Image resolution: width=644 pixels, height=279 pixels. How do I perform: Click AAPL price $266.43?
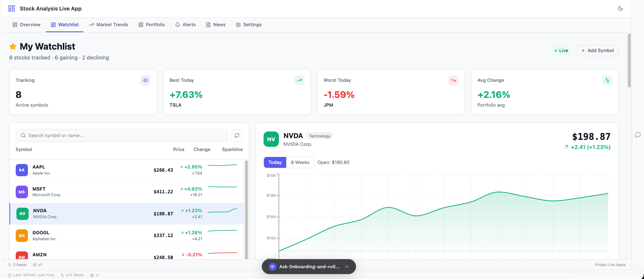pyautogui.click(x=163, y=170)
